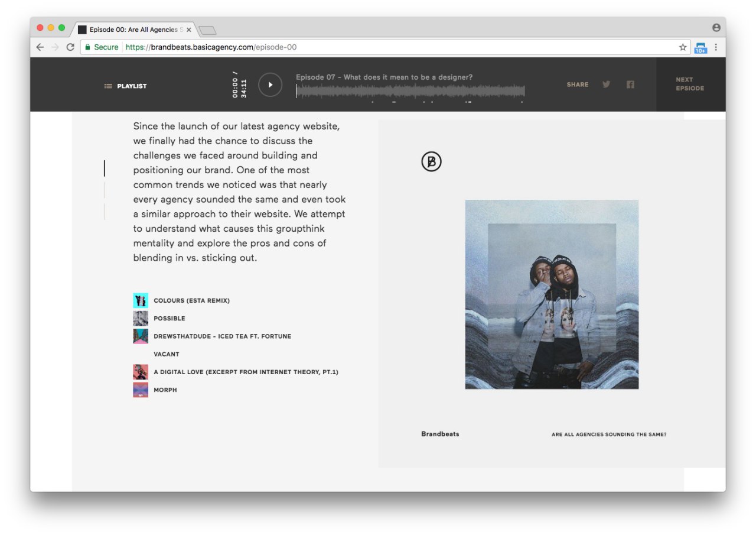Play the episode audio
Screen dimensions: 756x535
[270, 85]
